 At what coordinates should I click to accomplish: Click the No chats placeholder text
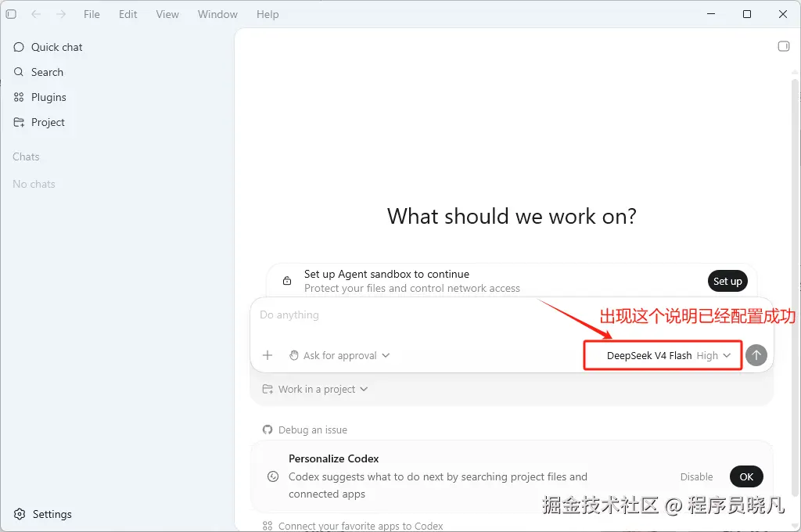(34, 184)
